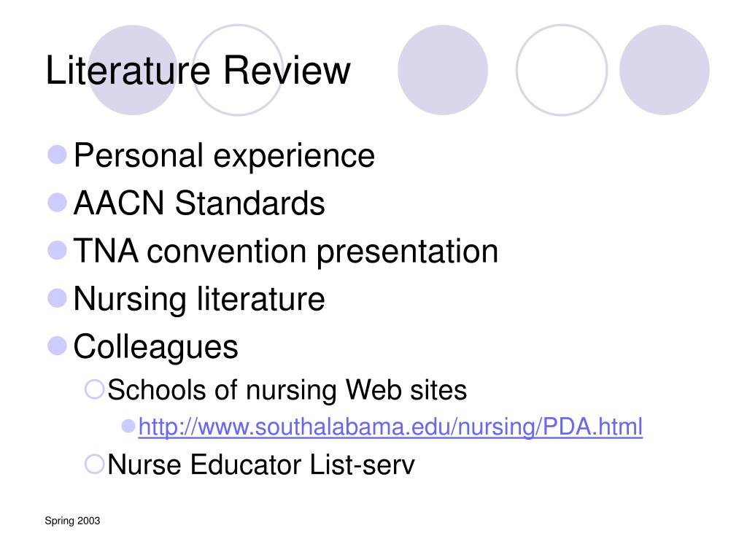The height and width of the screenshot is (560, 747).
Task: Click the outlined empty circle near top right
Action: pos(562,70)
